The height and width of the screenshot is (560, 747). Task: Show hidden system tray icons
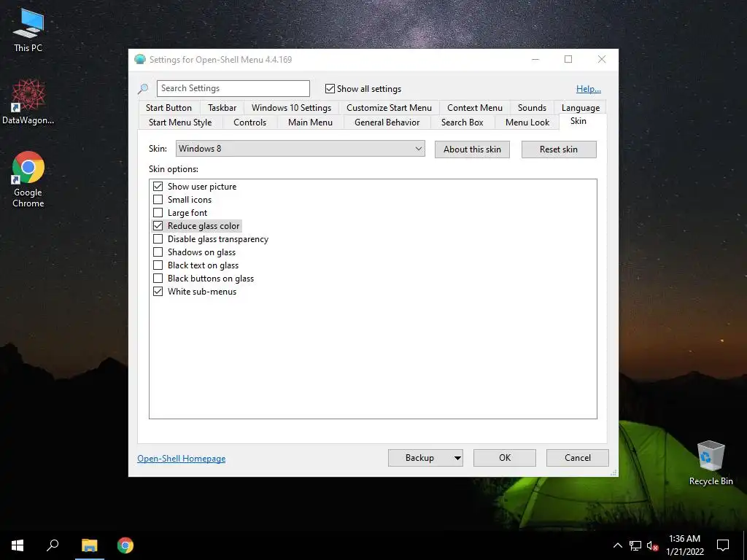[617, 545]
